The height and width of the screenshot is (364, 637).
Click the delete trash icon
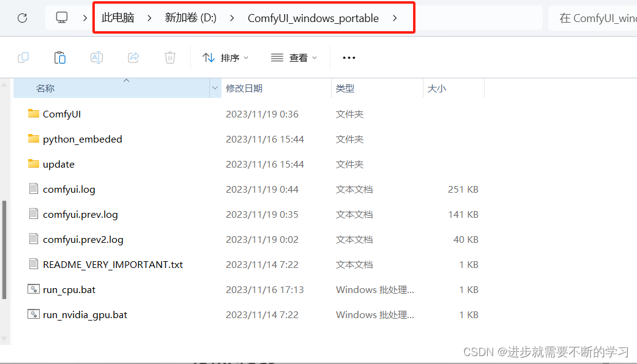170,58
